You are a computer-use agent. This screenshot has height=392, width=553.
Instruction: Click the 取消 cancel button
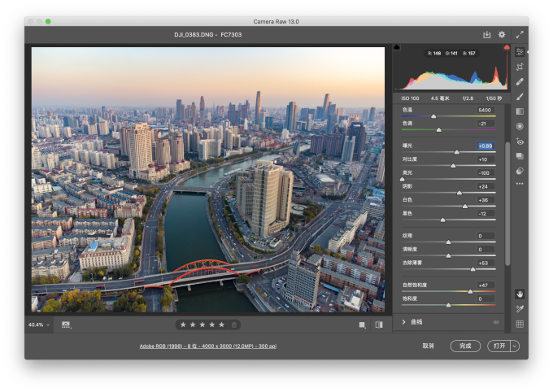428,346
